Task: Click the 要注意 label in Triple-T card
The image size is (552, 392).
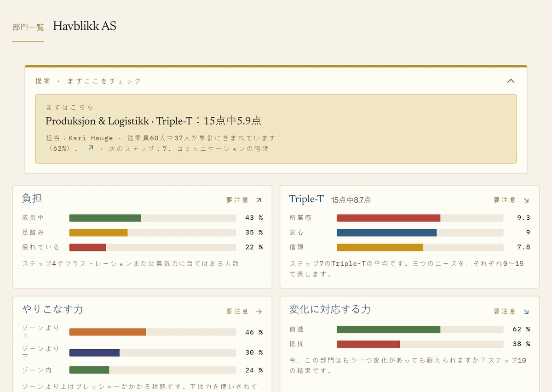Action: [505, 200]
